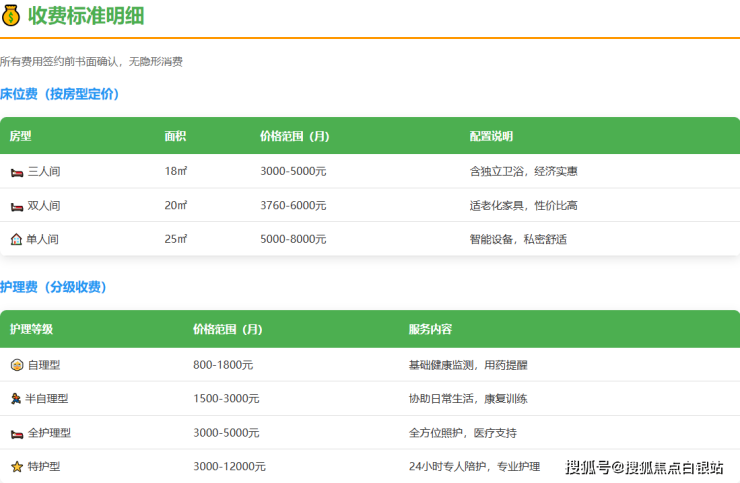Viewport: 740px width, 483px height.
Task: Select the 特护型 care level label
Action: click(44, 467)
